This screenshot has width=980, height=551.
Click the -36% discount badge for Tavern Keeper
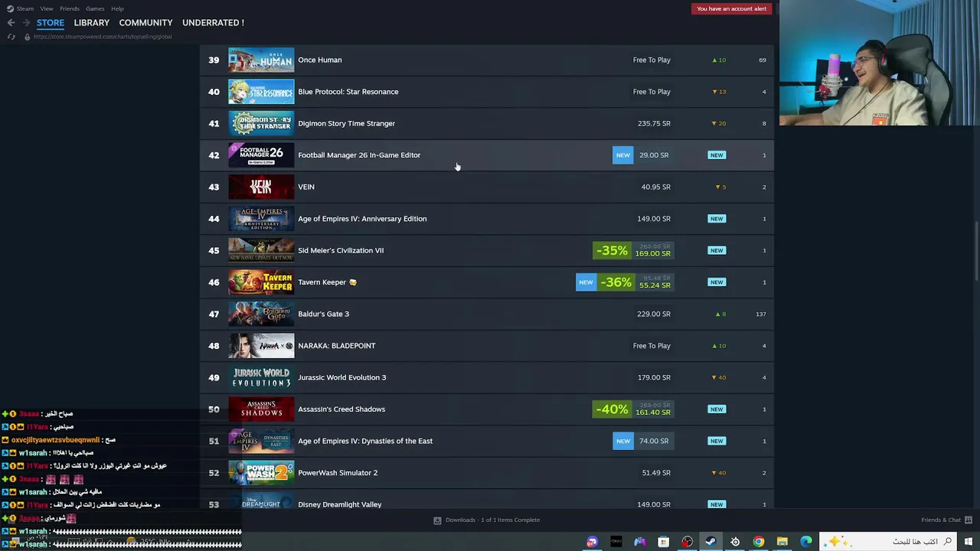pyautogui.click(x=616, y=282)
